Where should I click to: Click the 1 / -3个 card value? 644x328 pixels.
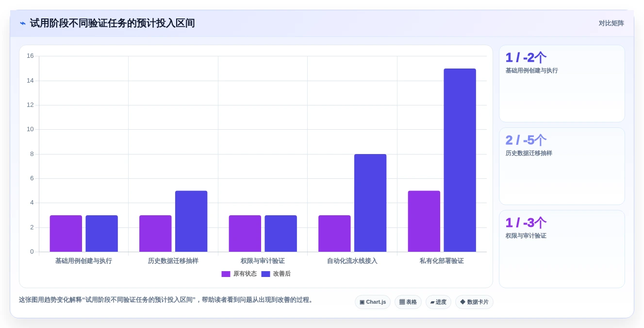point(526,223)
